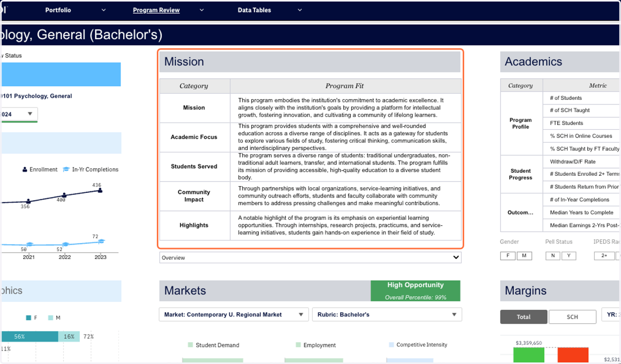The height and width of the screenshot is (364, 621).
Task: Open the year dropdown showing 024
Action: (19, 114)
